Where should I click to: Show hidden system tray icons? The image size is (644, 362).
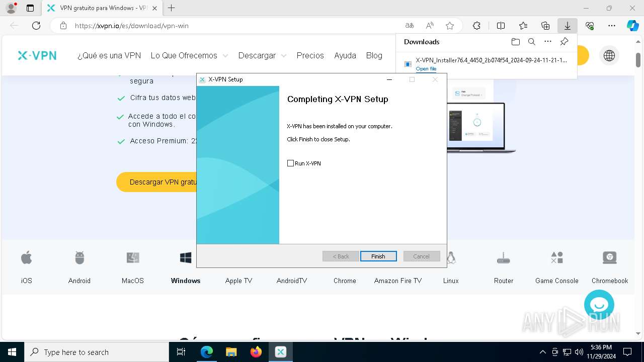[542, 352]
